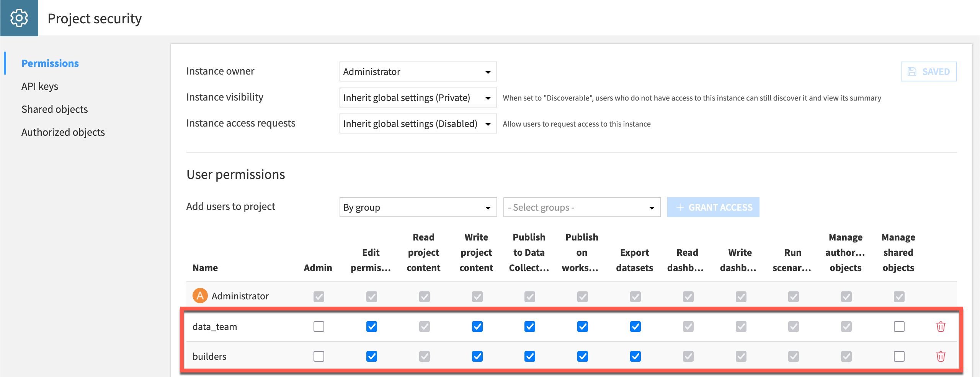Click the User permissions heading

coord(236,174)
